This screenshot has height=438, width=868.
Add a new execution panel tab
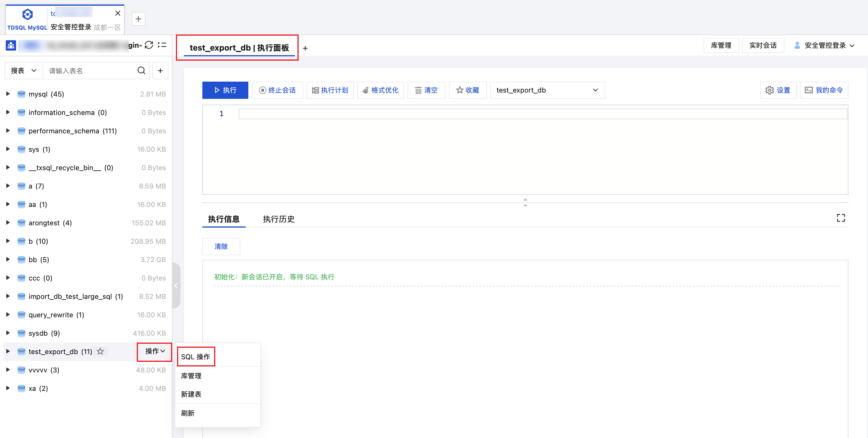coord(305,48)
